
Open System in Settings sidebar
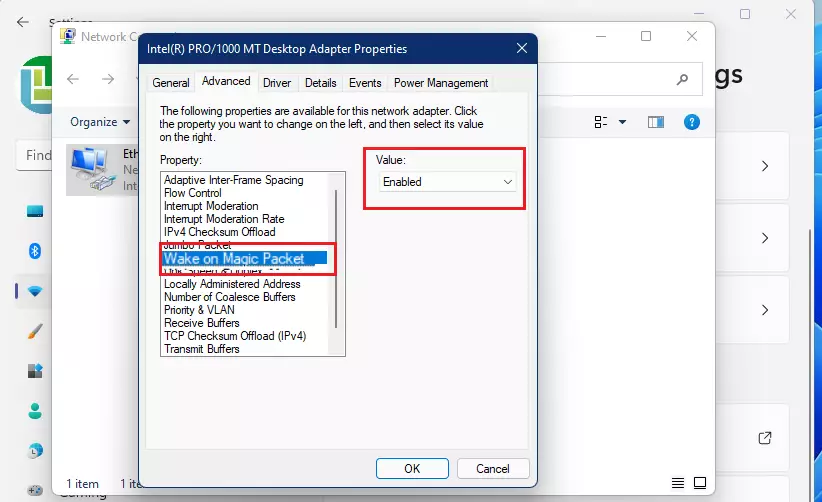[35, 211]
